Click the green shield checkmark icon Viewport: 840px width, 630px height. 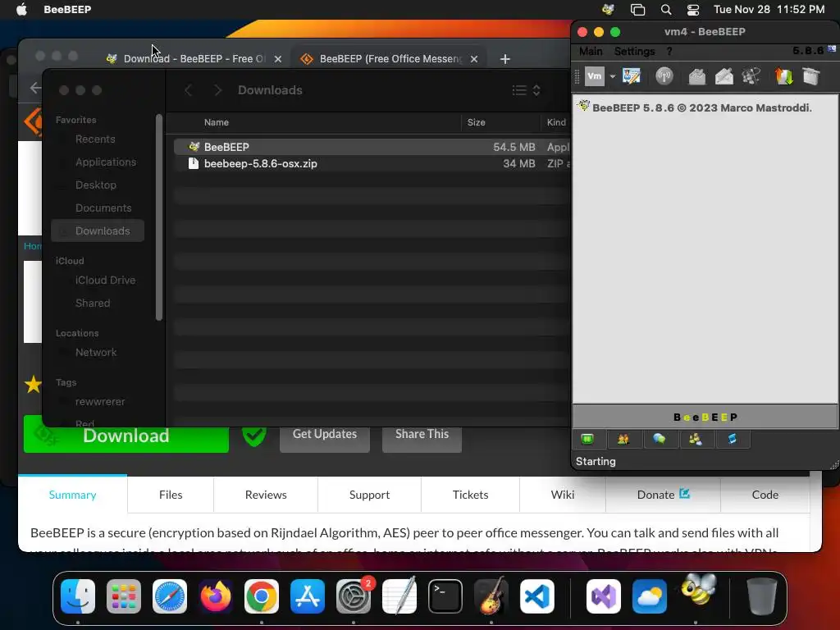coord(254,436)
